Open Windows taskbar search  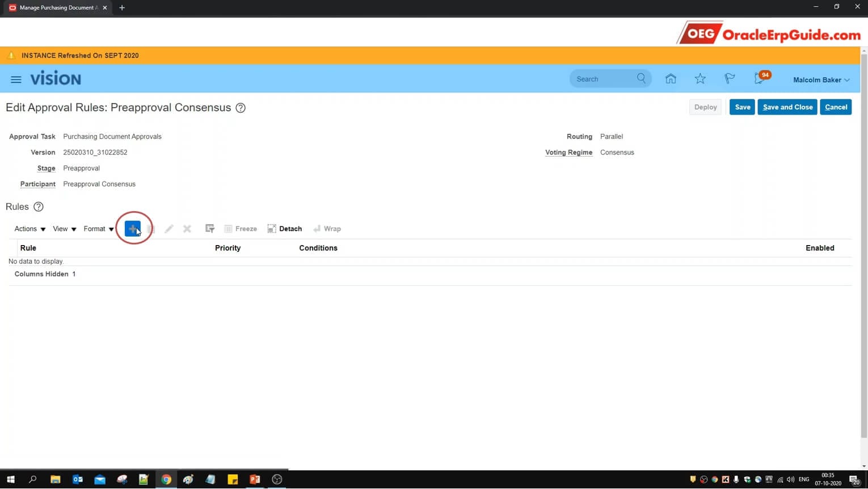coord(32,479)
